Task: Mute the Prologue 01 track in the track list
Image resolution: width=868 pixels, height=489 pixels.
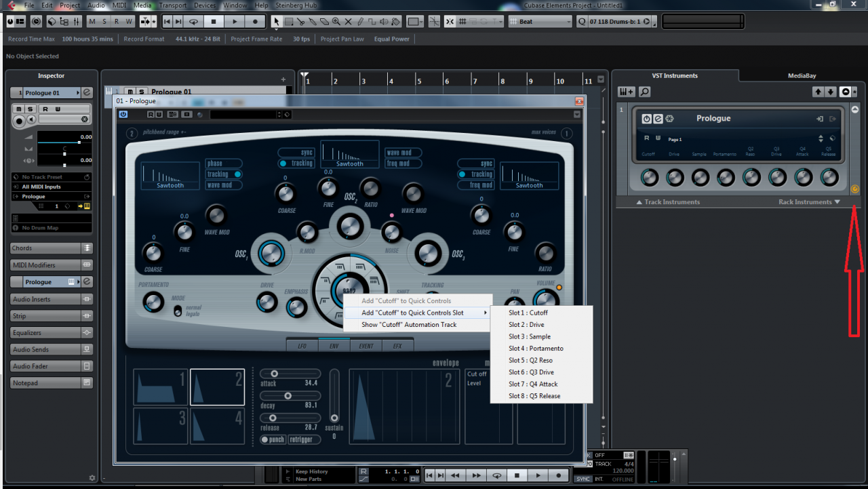Action: 130,92
